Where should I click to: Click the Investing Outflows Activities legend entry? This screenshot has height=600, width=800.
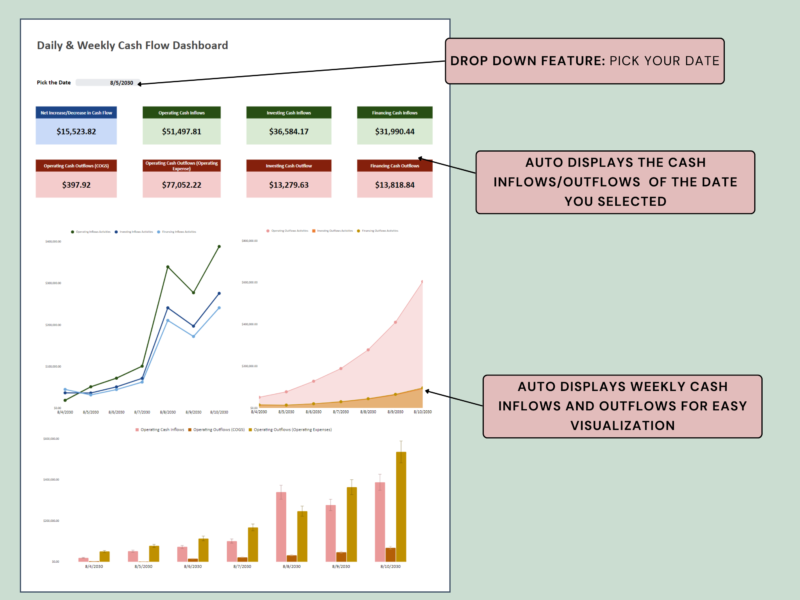333,231
